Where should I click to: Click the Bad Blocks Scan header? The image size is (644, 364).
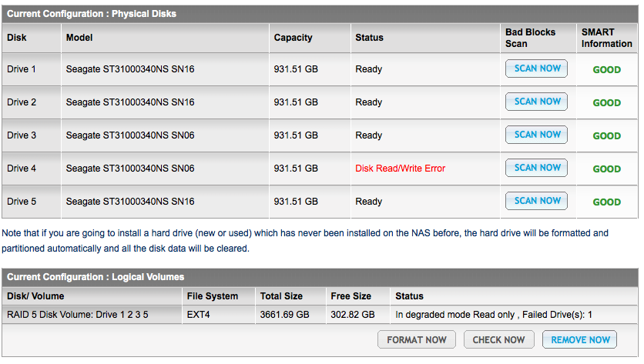[531, 38]
